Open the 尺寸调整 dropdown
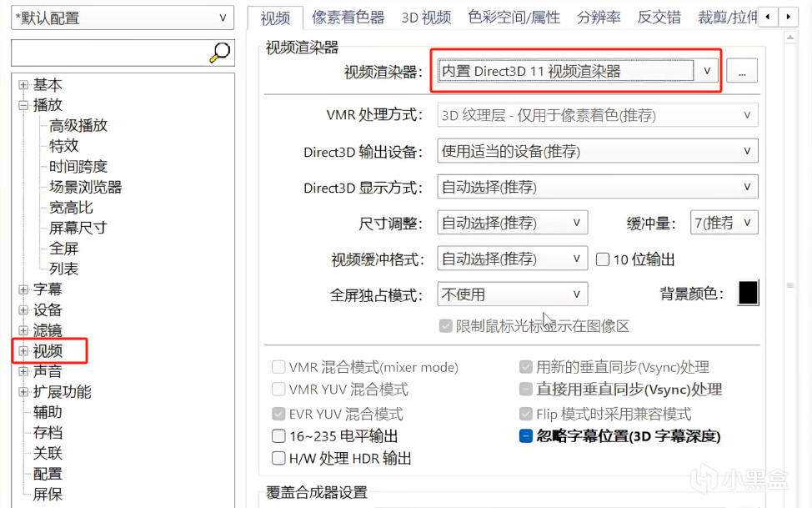This screenshot has height=508, width=812. 512,223
